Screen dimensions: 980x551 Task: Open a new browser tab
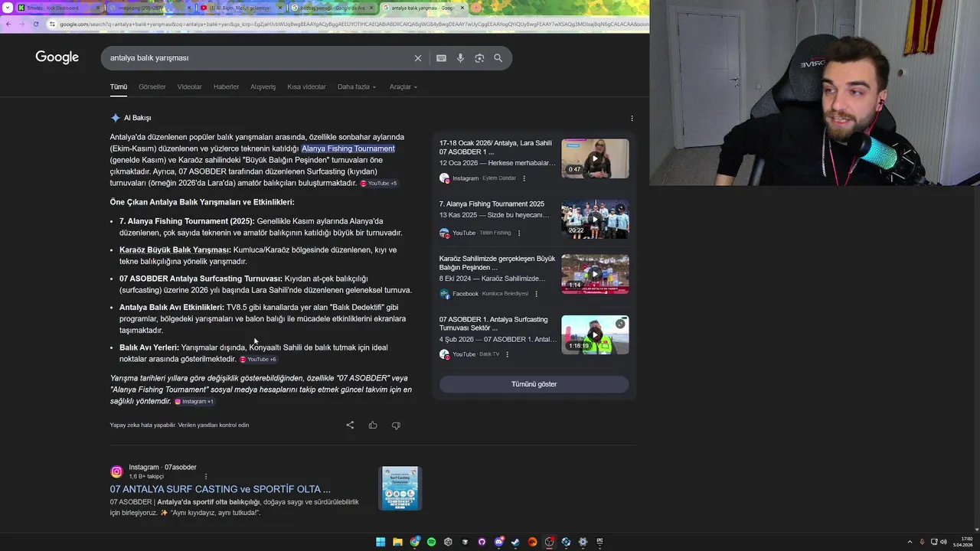[x=475, y=8]
